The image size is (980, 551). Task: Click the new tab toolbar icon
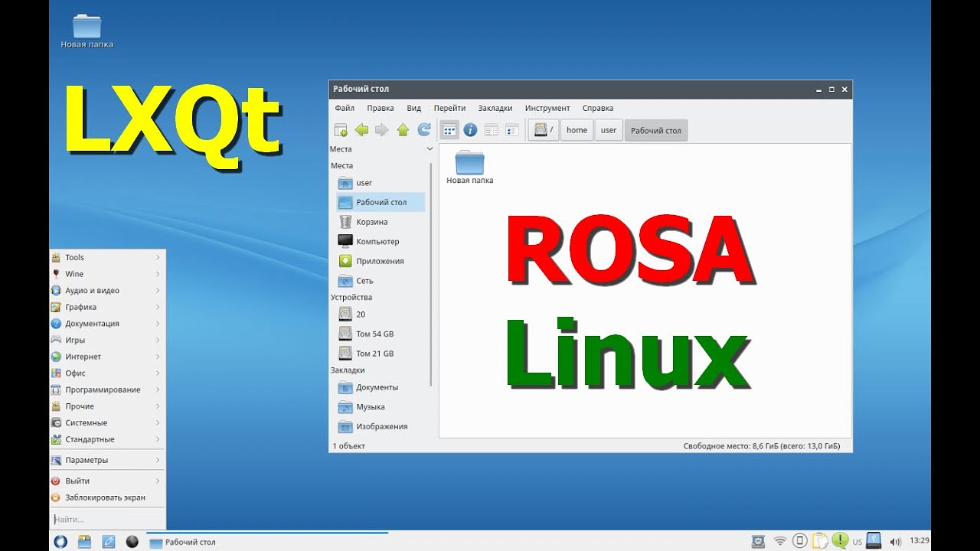(x=341, y=130)
